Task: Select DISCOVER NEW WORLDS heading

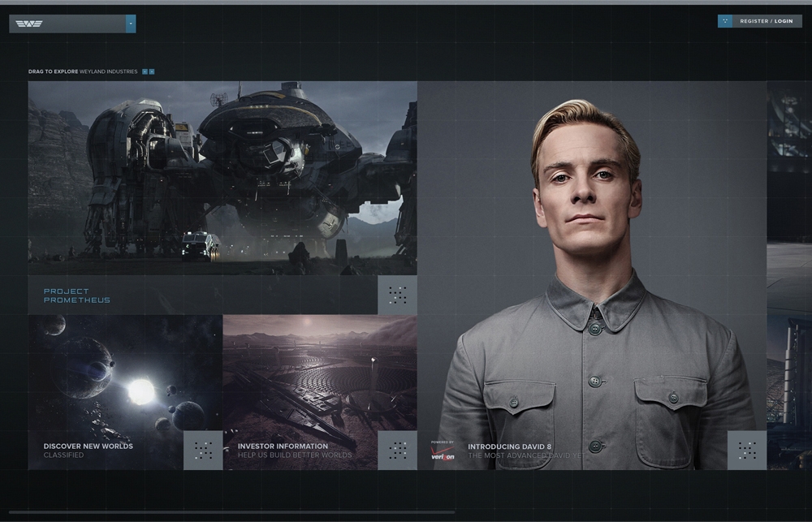Action: point(88,446)
